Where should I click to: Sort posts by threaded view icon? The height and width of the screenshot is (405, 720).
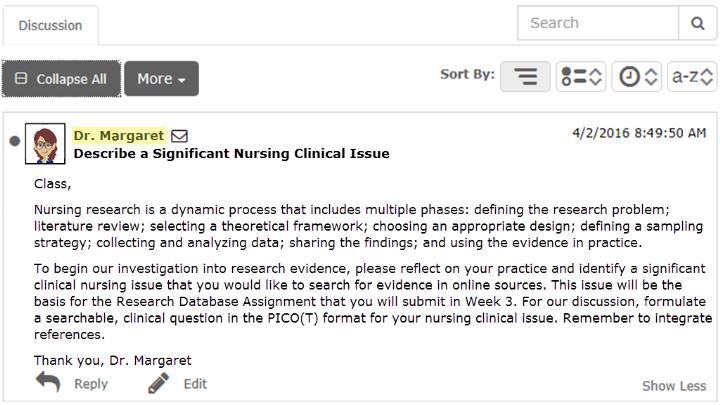pyautogui.click(x=525, y=76)
